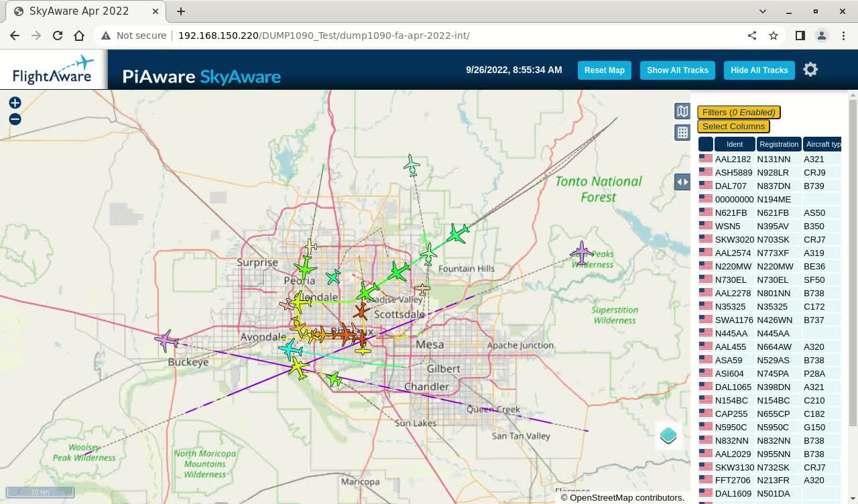Click registration N194ME in the list
858x504 pixels.
coord(774,199)
